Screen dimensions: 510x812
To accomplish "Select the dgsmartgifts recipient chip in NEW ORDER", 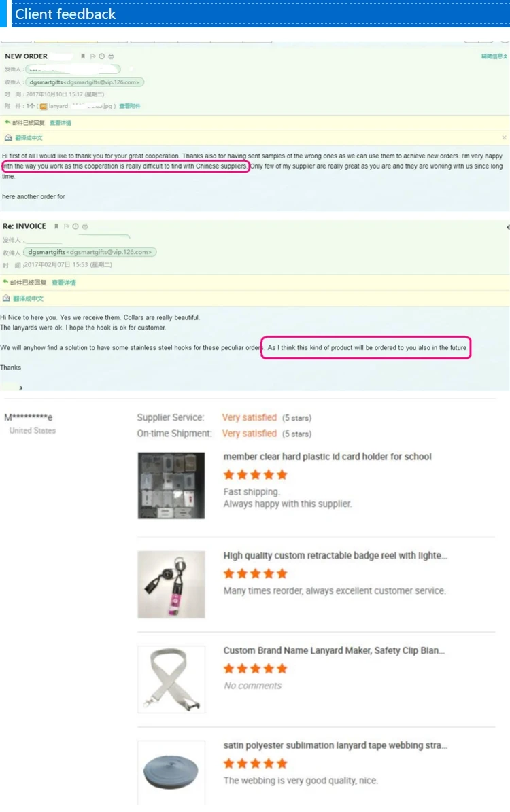I will tap(84, 82).
